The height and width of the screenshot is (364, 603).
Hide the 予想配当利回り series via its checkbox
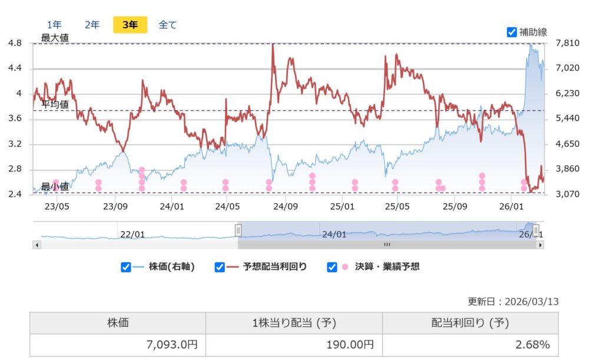(x=220, y=267)
